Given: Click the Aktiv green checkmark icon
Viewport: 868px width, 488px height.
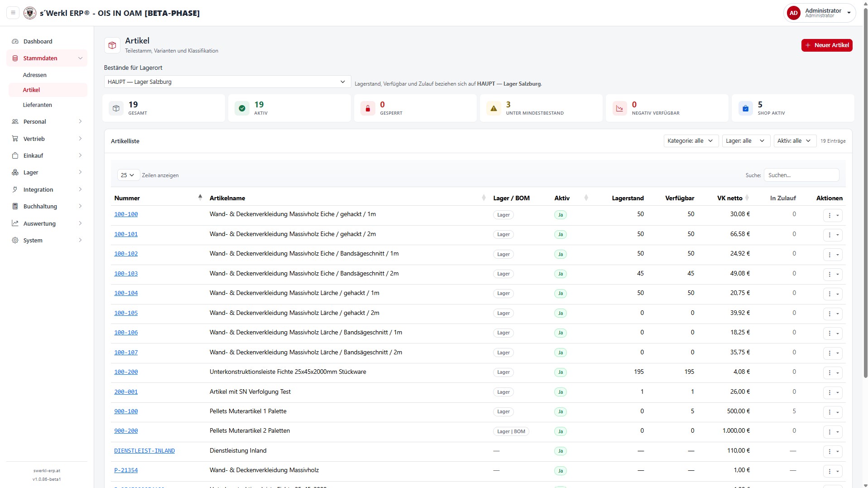Looking at the screenshot, I should coord(242,108).
